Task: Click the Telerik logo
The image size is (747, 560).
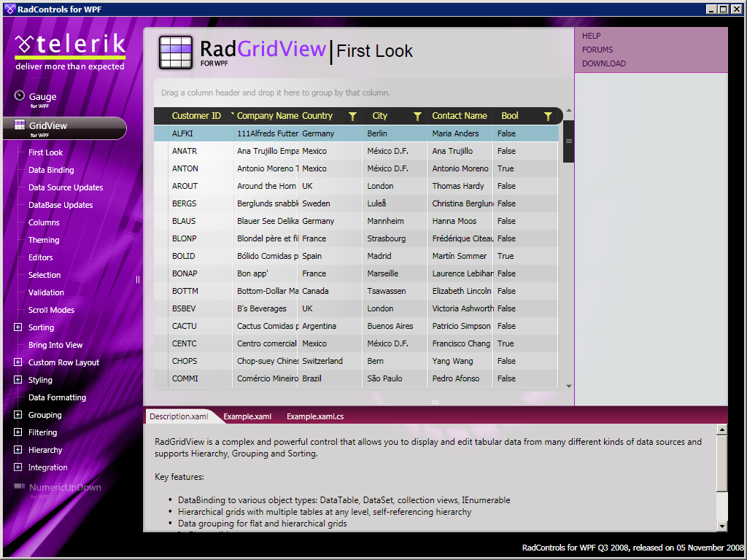Action: pos(71,52)
